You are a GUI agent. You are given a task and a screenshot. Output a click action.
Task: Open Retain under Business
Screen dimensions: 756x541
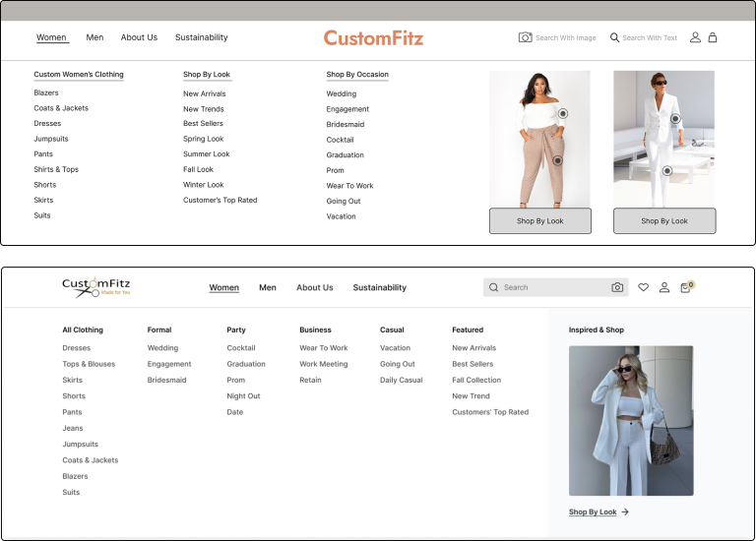(310, 380)
